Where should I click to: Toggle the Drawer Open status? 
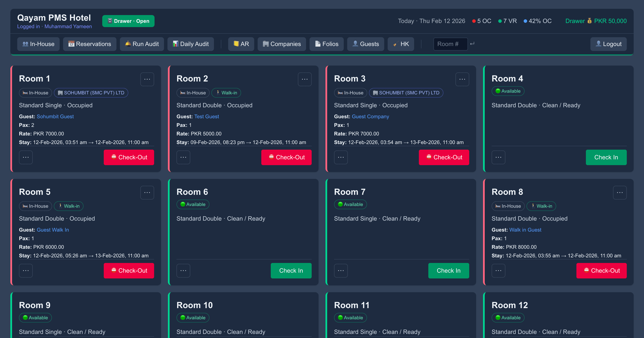click(x=128, y=21)
